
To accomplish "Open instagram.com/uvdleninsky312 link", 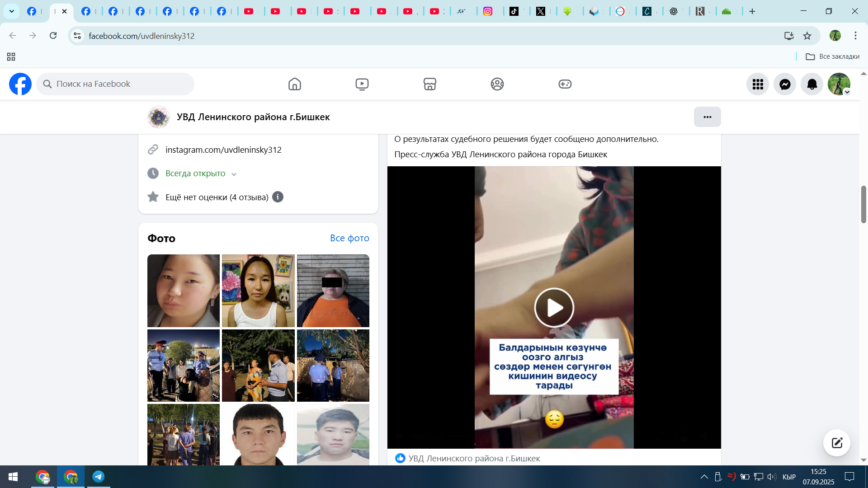I will [223, 150].
